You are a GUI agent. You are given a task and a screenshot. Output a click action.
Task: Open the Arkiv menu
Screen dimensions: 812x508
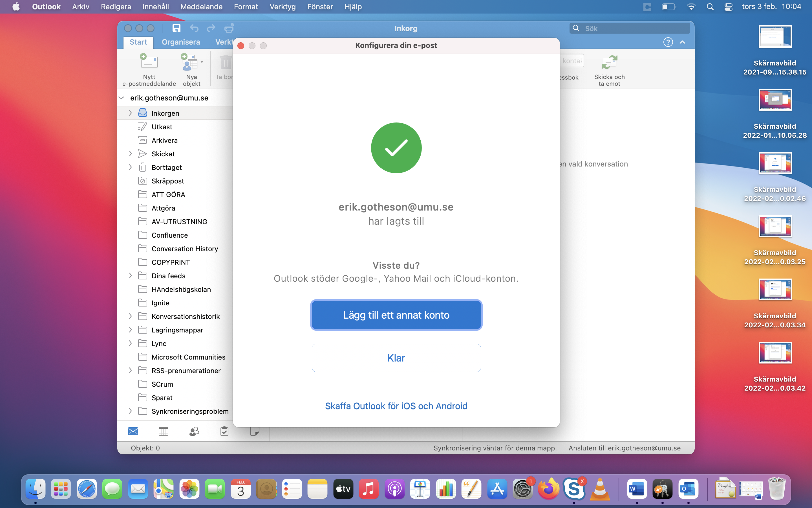pos(81,7)
